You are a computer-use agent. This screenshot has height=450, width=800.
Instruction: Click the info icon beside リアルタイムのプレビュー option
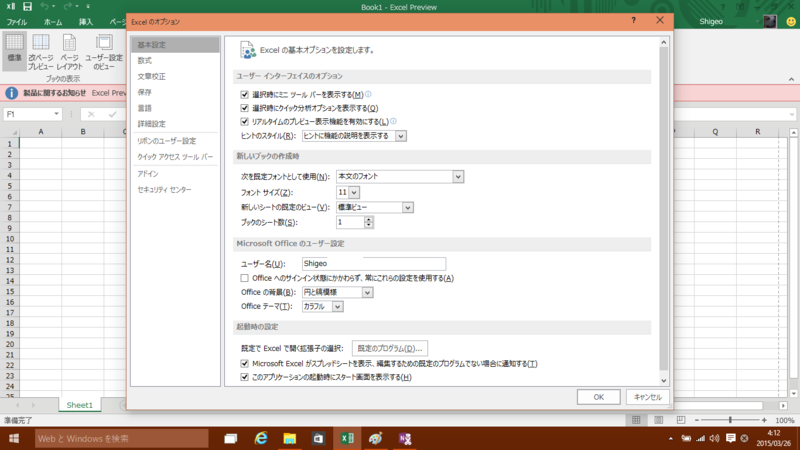[x=393, y=121]
